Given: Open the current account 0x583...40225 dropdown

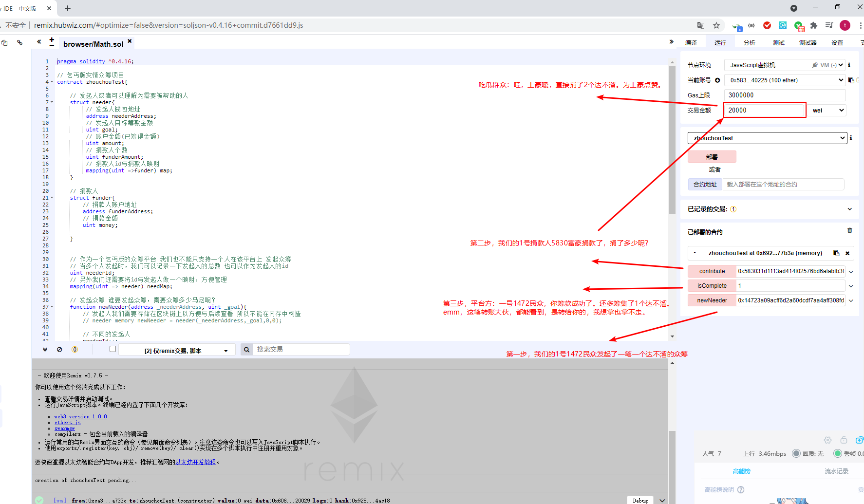Looking at the screenshot, I should (785, 80).
